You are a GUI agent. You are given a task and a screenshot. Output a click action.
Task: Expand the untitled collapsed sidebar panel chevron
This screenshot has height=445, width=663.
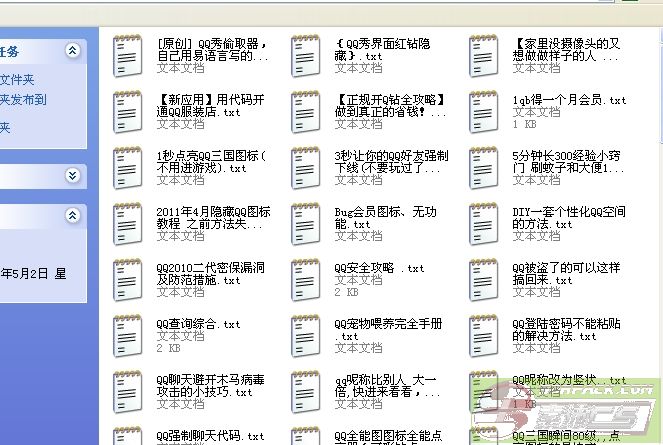tap(72, 175)
